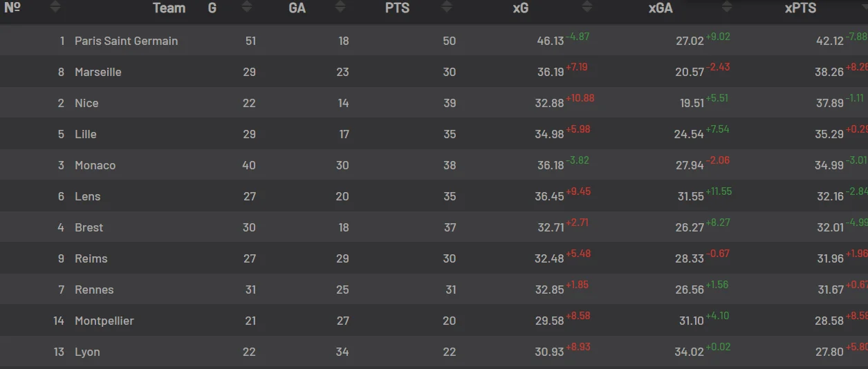Image resolution: width=868 pixels, height=369 pixels.
Task: Select Lyon in the table
Action: pos(87,352)
